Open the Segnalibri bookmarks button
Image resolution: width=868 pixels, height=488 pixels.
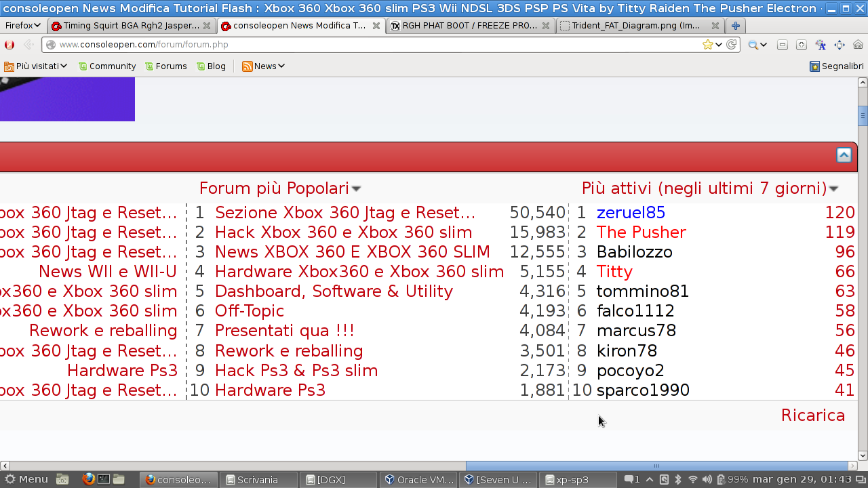pos(837,66)
